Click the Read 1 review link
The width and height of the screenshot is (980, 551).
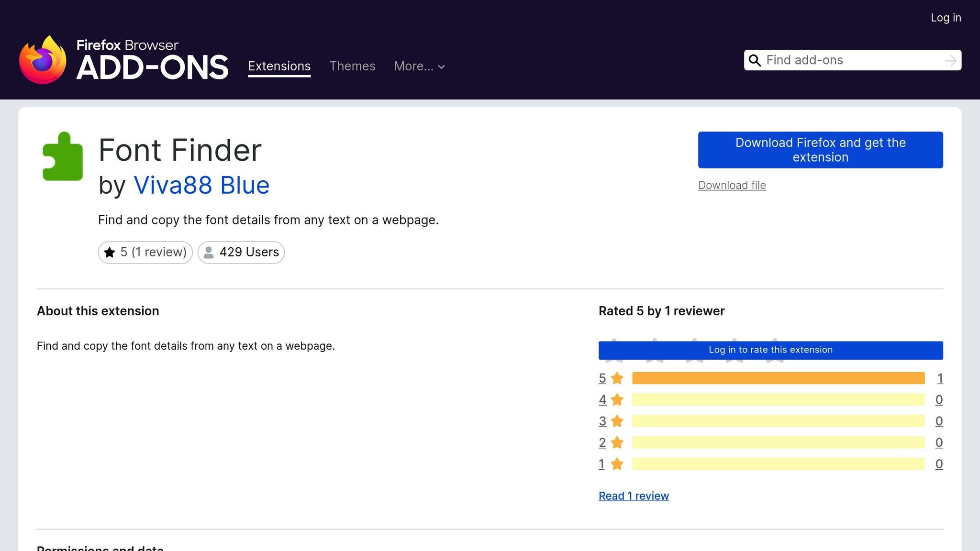pyautogui.click(x=634, y=496)
